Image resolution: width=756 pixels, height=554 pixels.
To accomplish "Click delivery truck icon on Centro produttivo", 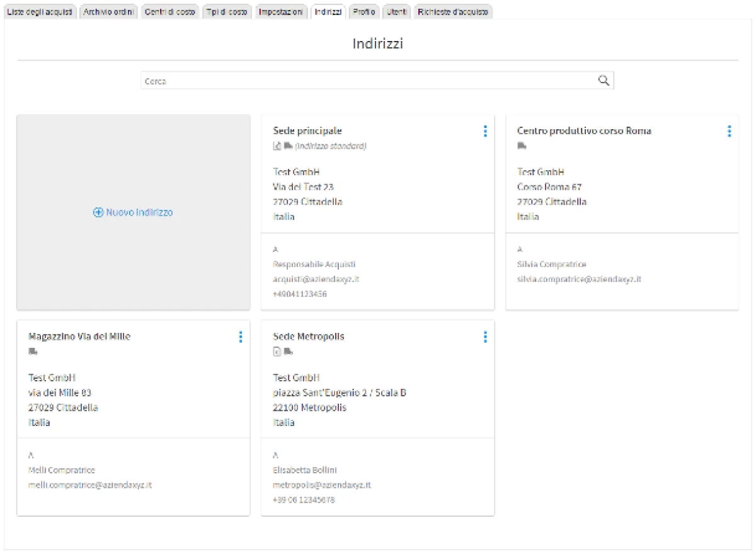I will (x=522, y=146).
